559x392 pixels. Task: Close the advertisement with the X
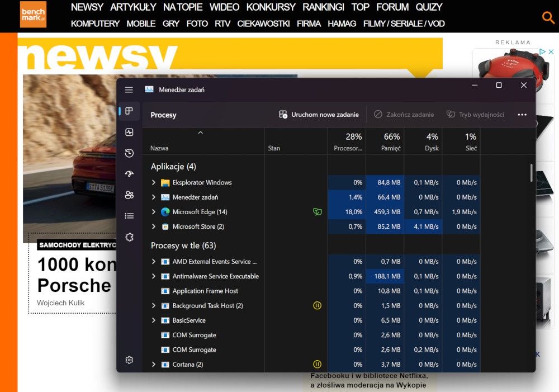[551, 51]
